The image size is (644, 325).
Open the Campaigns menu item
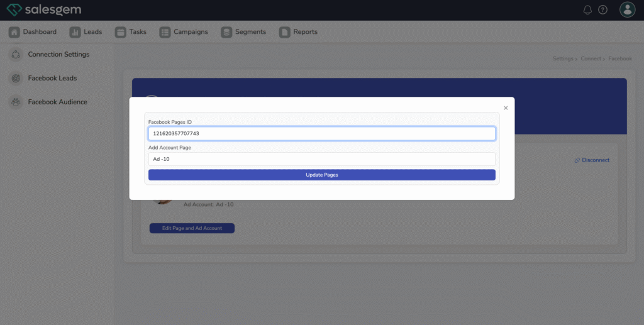click(x=184, y=32)
